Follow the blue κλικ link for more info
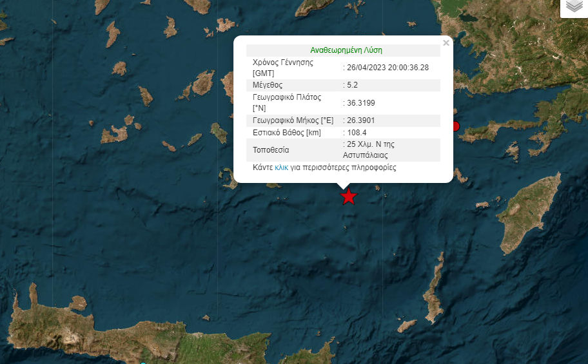The width and height of the screenshot is (588, 364). click(281, 168)
